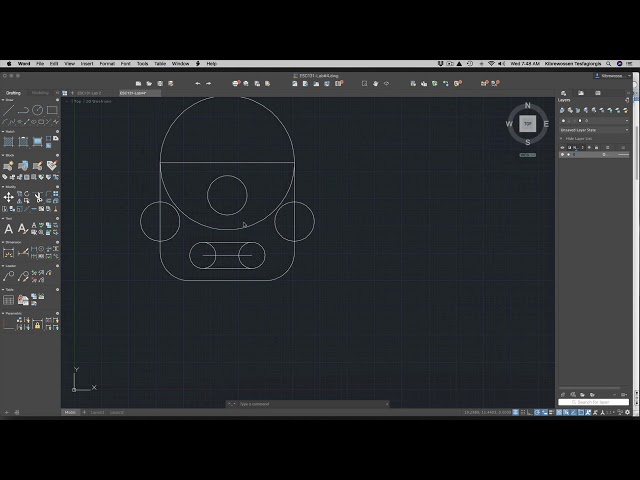Activate the Pan hand tool

click(x=376, y=84)
